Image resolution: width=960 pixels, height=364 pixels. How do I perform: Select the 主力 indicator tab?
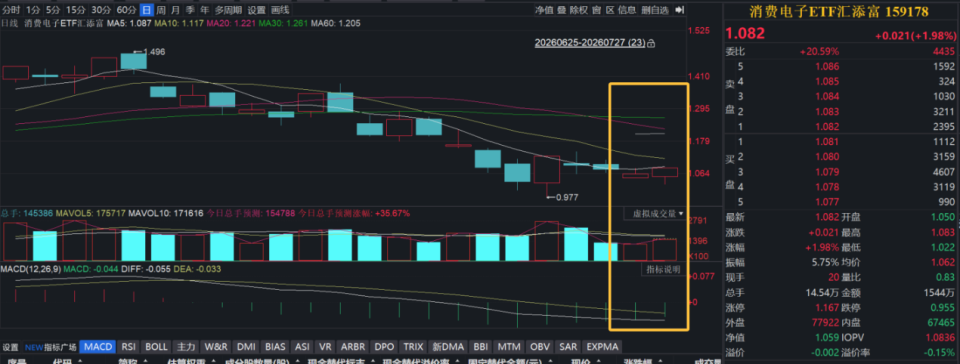click(186, 346)
